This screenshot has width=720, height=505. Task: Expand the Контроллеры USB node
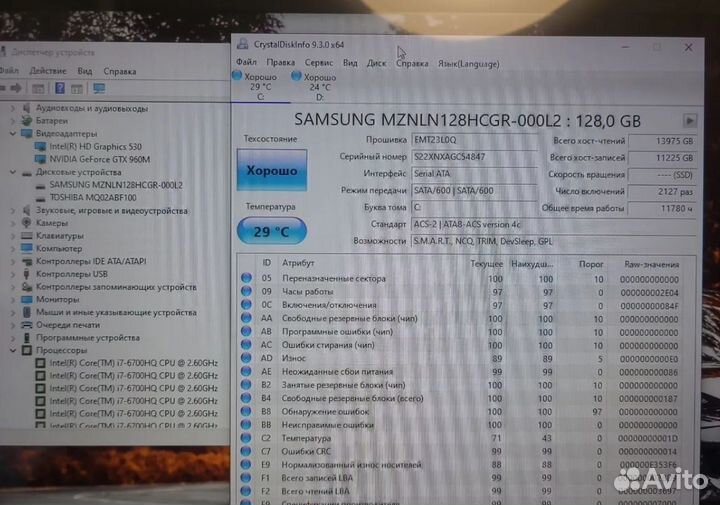coord(13,274)
